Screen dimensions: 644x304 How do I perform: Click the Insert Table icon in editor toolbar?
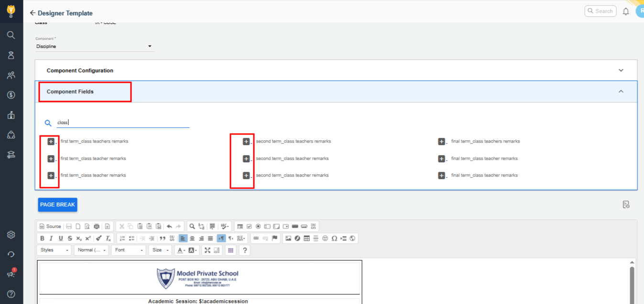click(x=306, y=238)
